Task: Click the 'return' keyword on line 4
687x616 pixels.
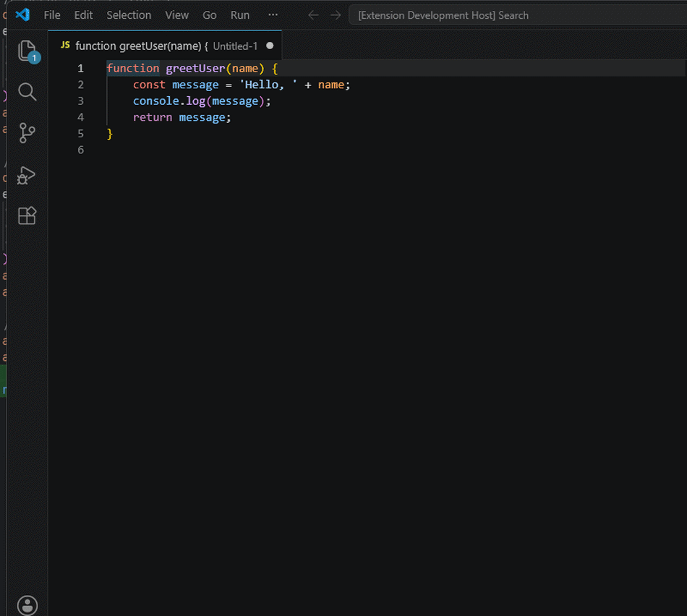Action: tap(153, 117)
